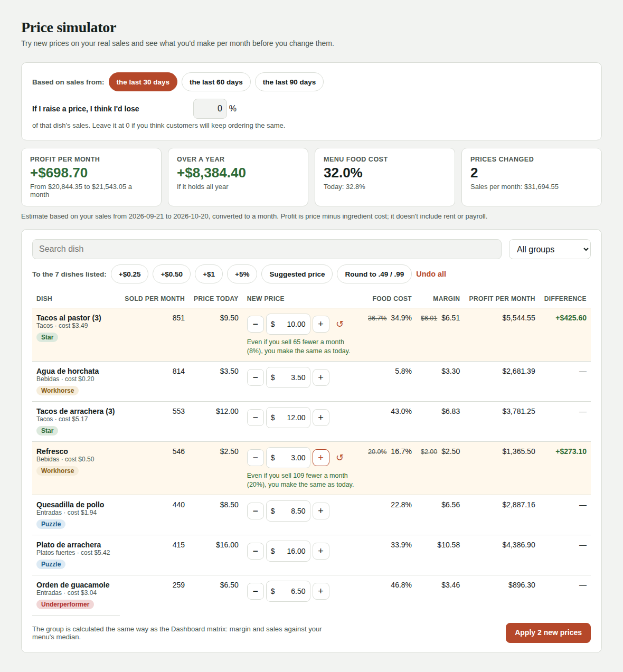Click the +$698.70 profit per month figure
The height and width of the screenshot is (672, 623).
59,173
